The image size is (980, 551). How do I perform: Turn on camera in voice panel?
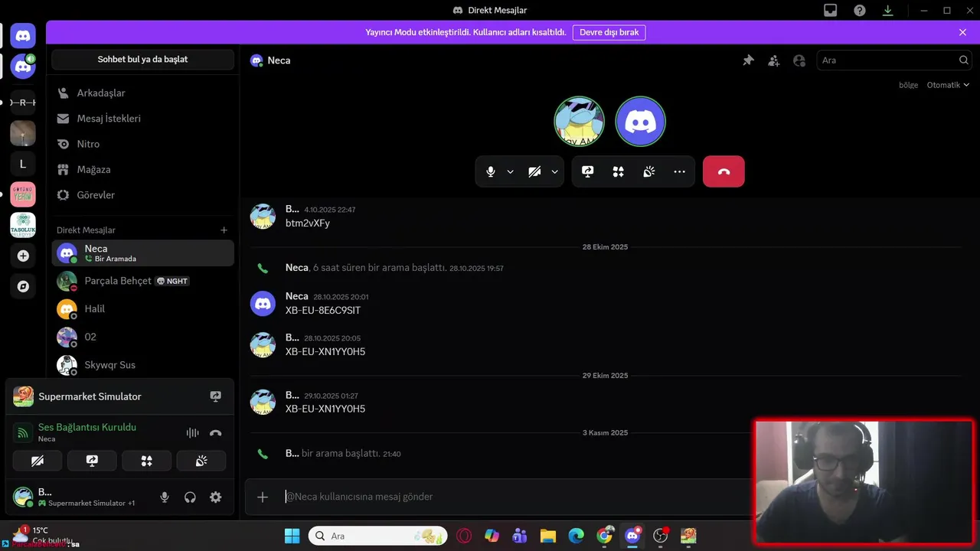tap(38, 461)
